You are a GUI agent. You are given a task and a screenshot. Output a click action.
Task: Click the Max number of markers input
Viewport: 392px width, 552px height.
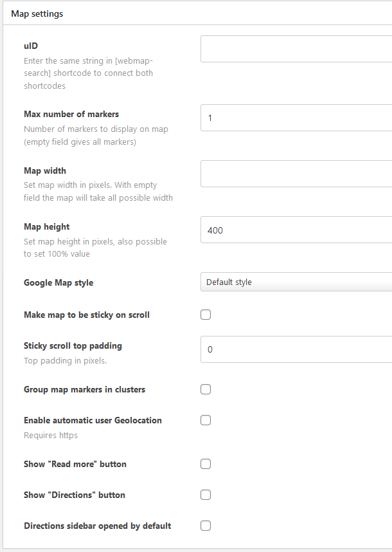click(296, 118)
